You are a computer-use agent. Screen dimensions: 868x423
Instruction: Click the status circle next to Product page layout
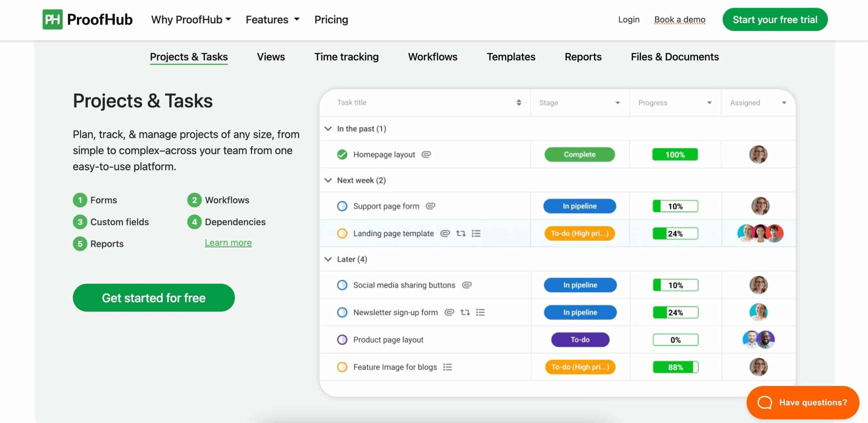pyautogui.click(x=342, y=339)
